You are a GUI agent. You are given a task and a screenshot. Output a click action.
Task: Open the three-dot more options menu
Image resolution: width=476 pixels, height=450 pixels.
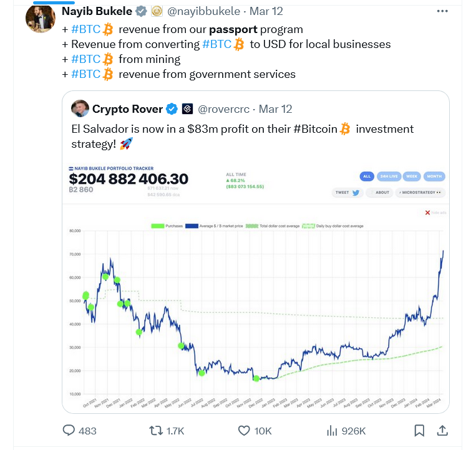coord(442,12)
